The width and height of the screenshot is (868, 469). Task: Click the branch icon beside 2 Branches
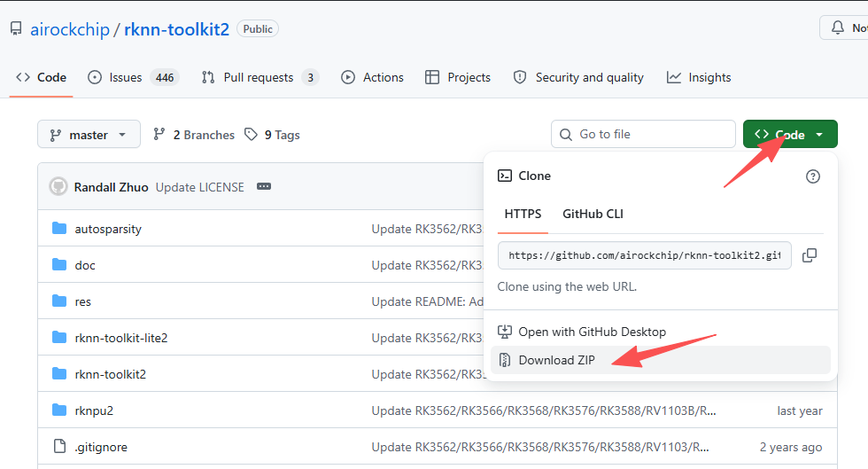click(x=159, y=134)
